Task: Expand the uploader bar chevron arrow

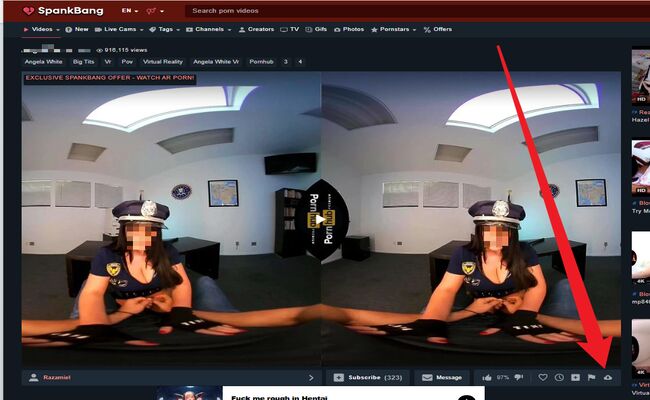Action: click(311, 378)
